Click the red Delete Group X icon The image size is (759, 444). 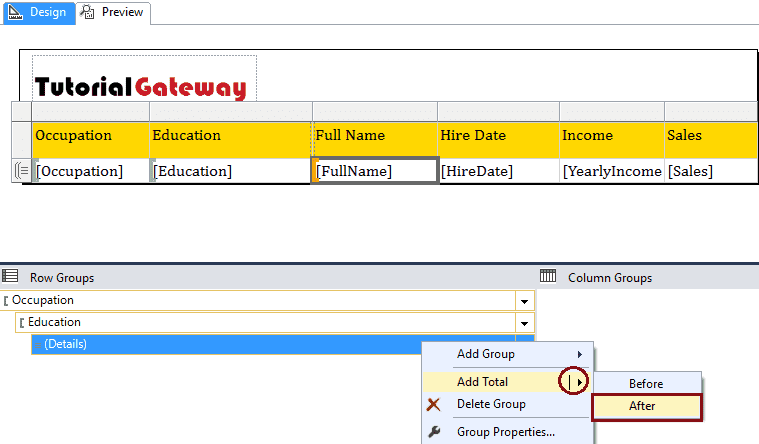click(434, 404)
